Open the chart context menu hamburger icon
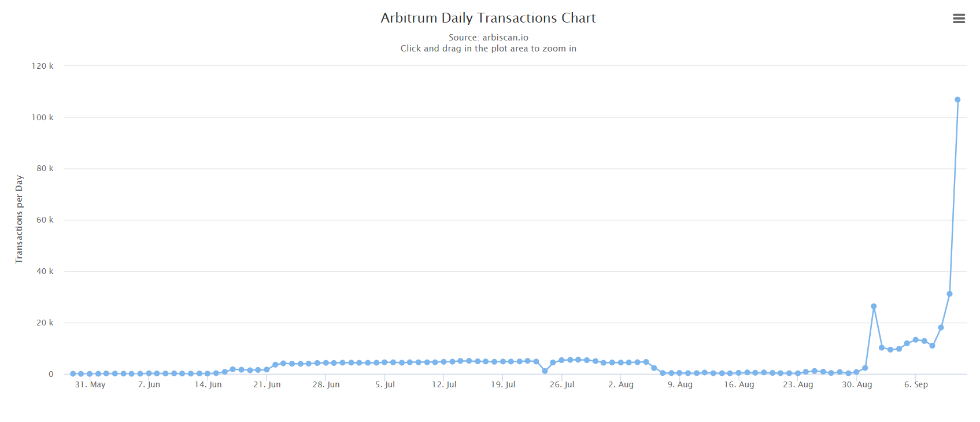Viewport: 980px width, 422px height. coord(959,18)
